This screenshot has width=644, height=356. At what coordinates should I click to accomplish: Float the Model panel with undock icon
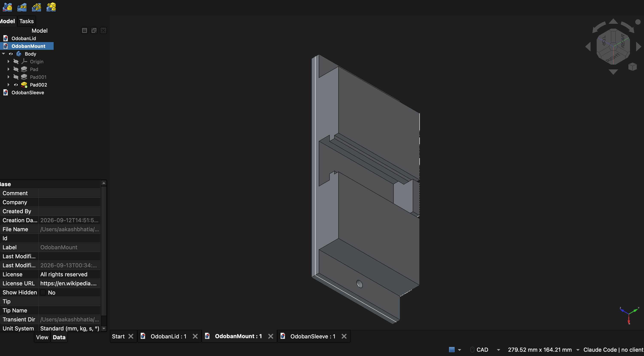click(x=94, y=30)
